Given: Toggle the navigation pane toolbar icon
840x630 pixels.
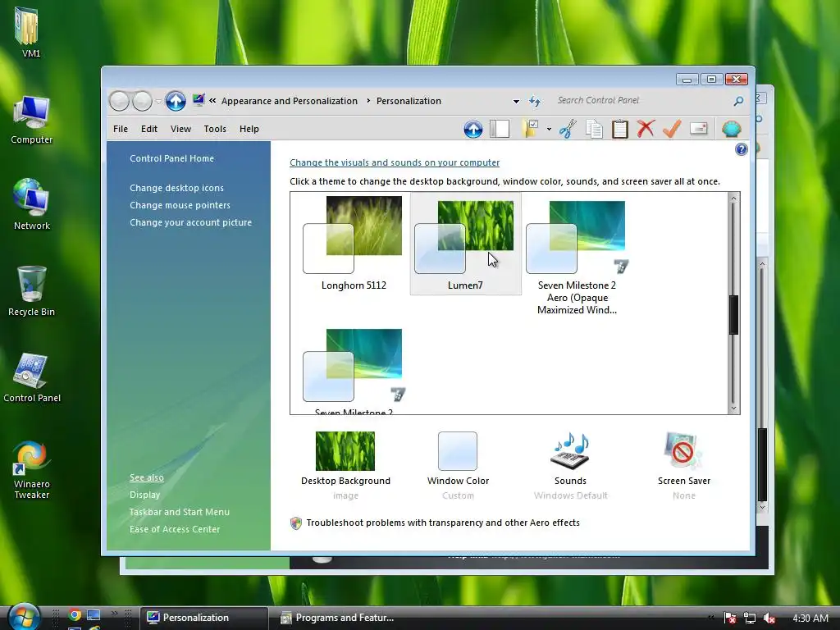Looking at the screenshot, I should (x=500, y=129).
